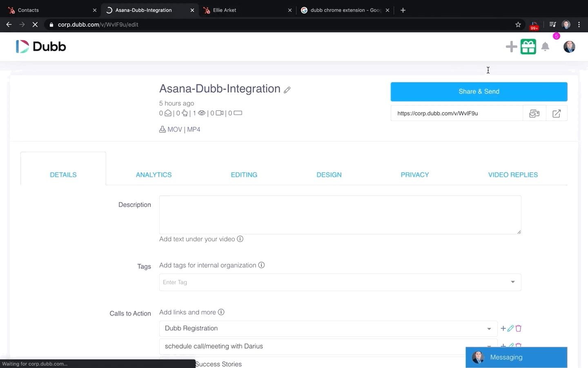Click the download icon before MOV
The image size is (588, 368).
tap(162, 129)
